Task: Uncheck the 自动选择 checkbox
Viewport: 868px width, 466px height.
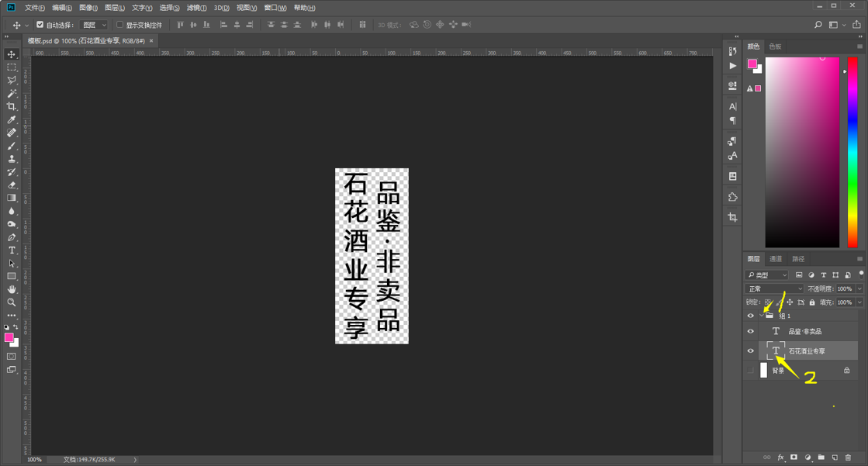Action: coord(40,25)
